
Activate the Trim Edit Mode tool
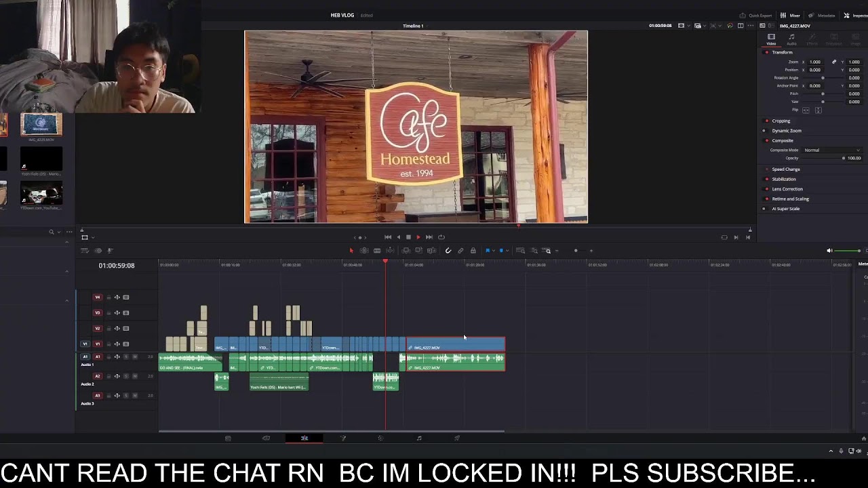(x=364, y=251)
